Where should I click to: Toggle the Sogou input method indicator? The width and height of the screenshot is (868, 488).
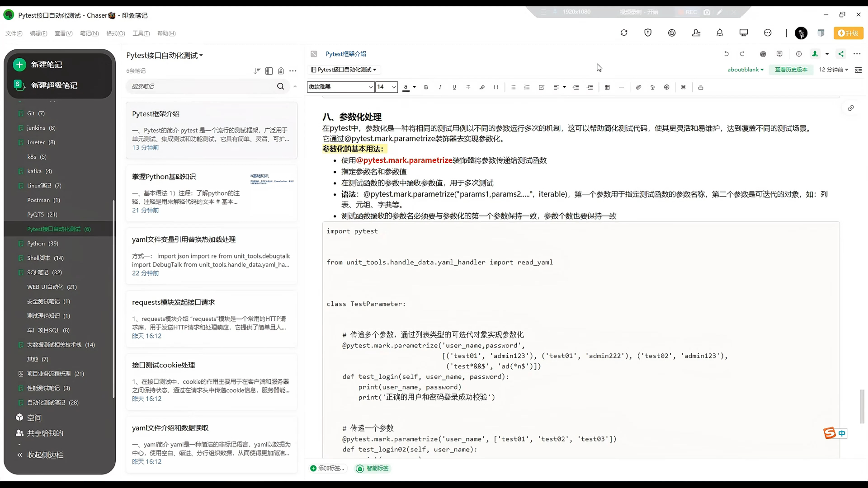[835, 433]
